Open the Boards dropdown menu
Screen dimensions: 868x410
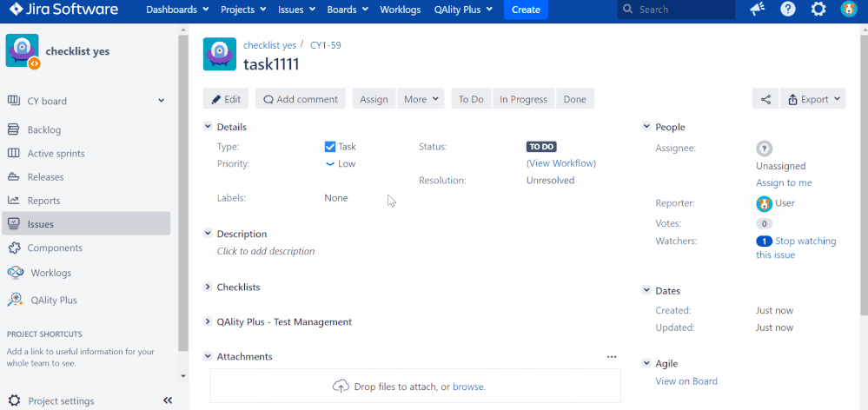(x=349, y=10)
